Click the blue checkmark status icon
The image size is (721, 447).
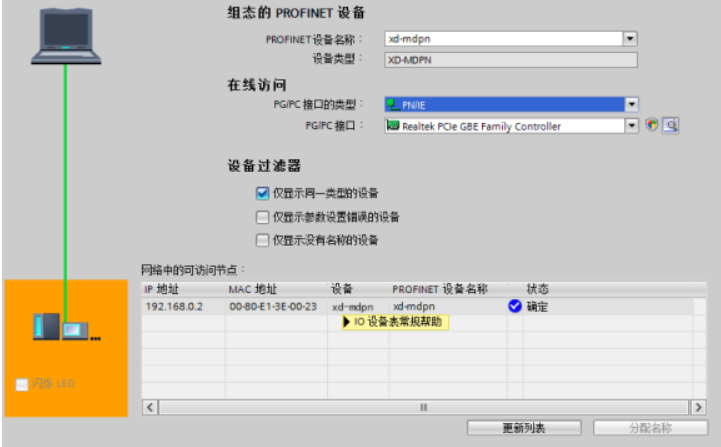pyautogui.click(x=515, y=306)
